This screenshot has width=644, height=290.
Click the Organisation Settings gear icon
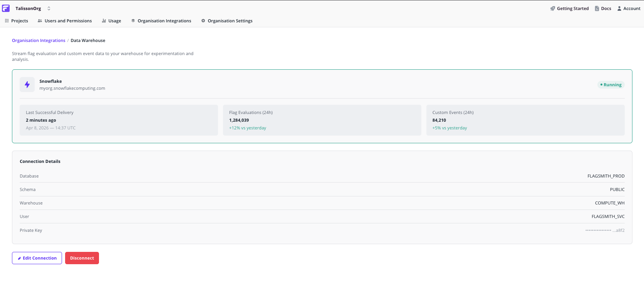(203, 21)
